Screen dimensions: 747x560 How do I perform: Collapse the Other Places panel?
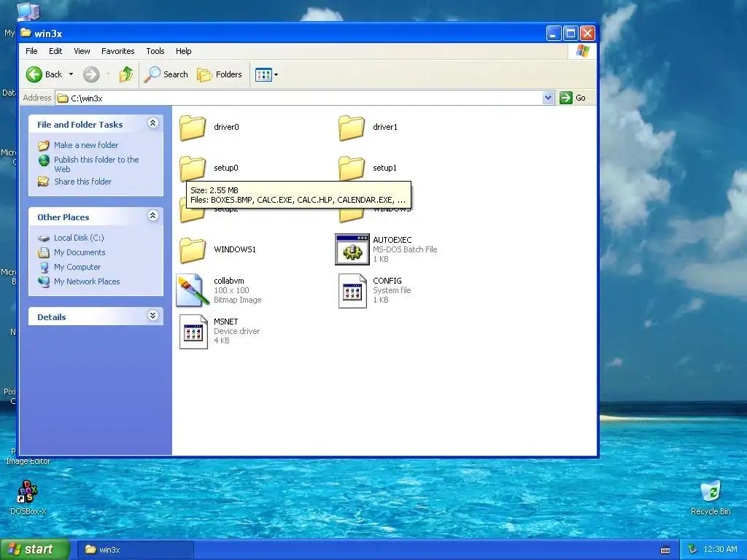pyautogui.click(x=152, y=216)
